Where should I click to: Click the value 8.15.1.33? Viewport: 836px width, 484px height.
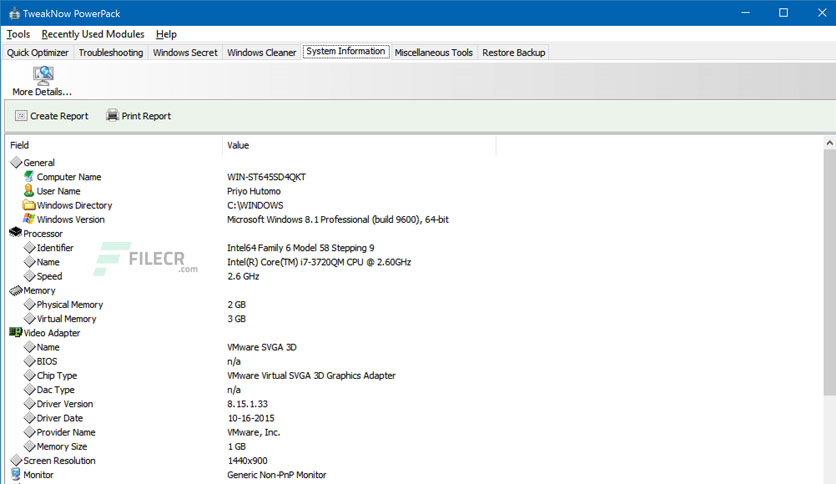(247, 404)
